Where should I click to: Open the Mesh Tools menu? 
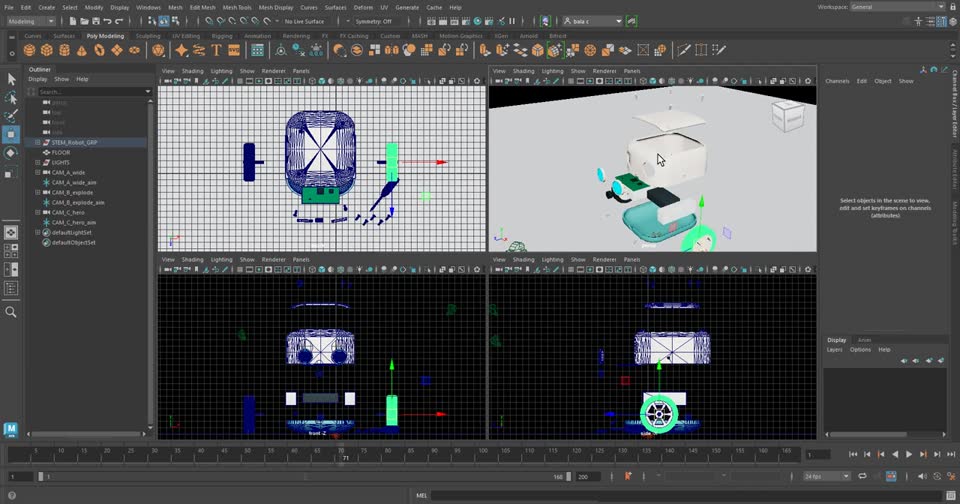pos(237,7)
